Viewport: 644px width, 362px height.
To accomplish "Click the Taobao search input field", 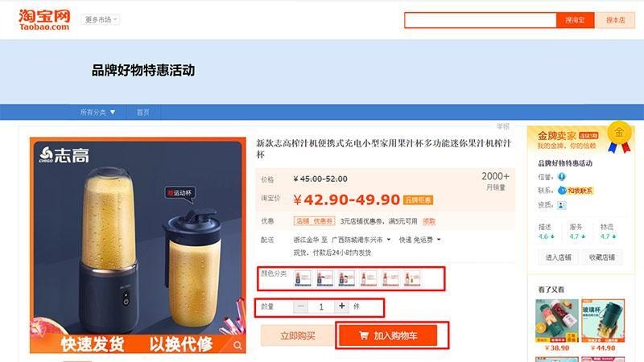I will (480, 20).
